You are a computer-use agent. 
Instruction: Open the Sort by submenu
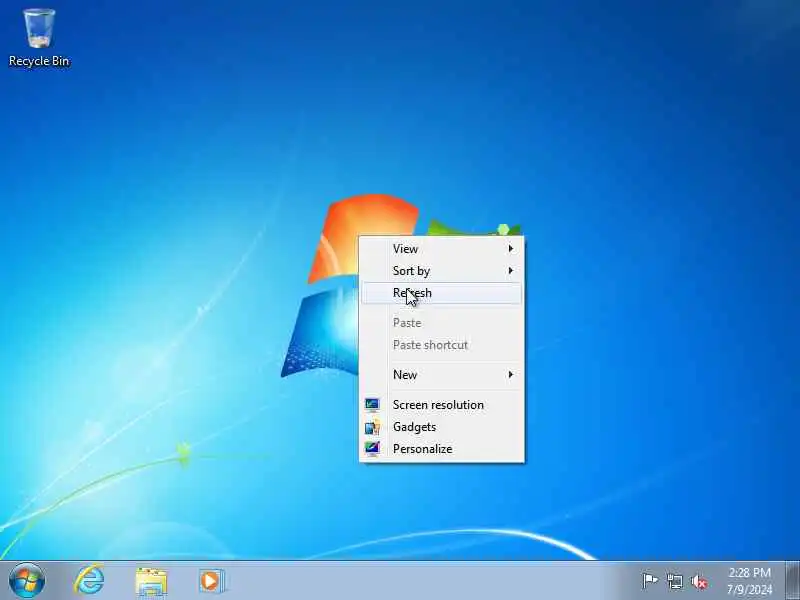pyautogui.click(x=442, y=271)
